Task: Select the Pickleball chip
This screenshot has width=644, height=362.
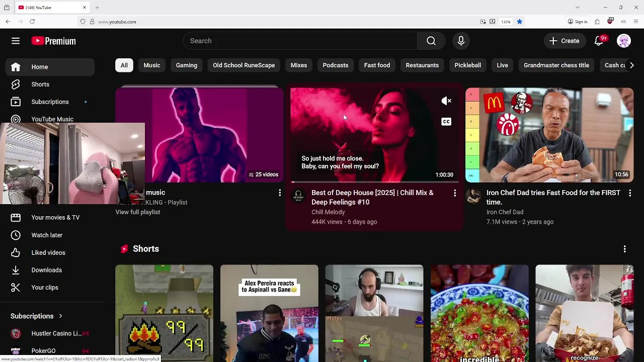Action: [468, 65]
